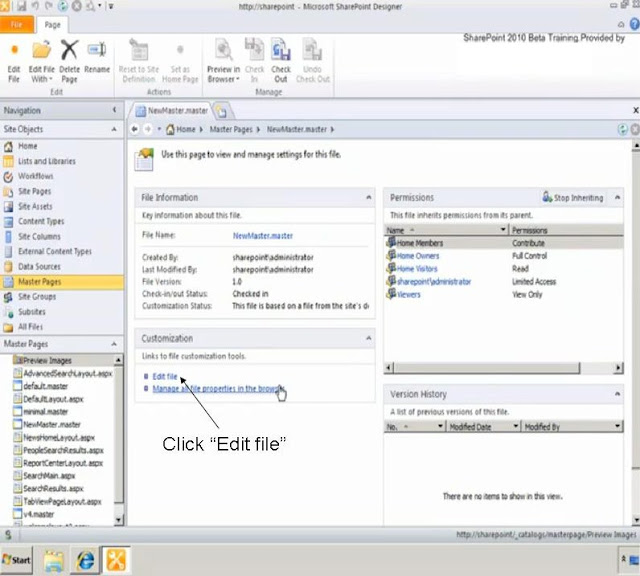640x576 pixels.
Task: Open the new tab icon beside NewMaster.master
Action: [221, 111]
